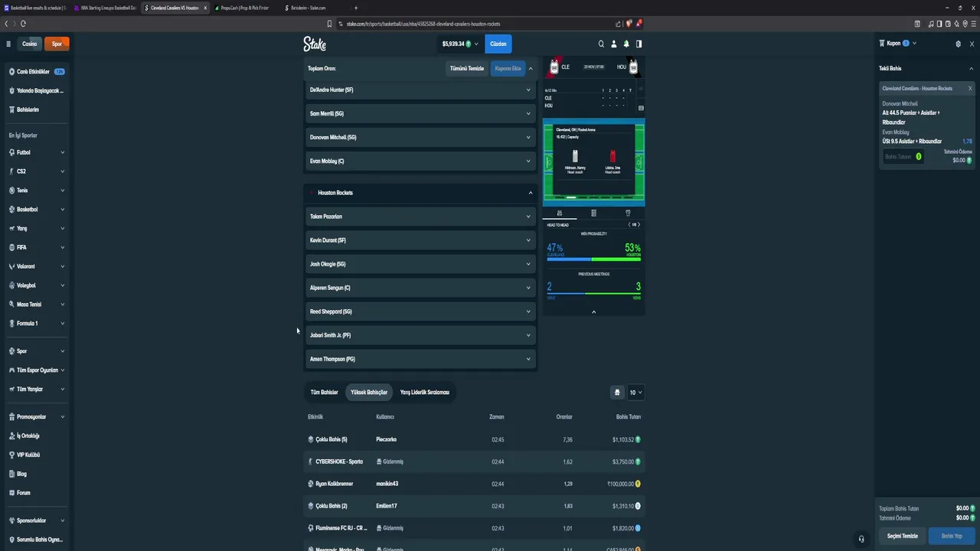Expand the Promosyonlar menu
Image resolution: width=980 pixels, height=551 pixels.
point(37,416)
